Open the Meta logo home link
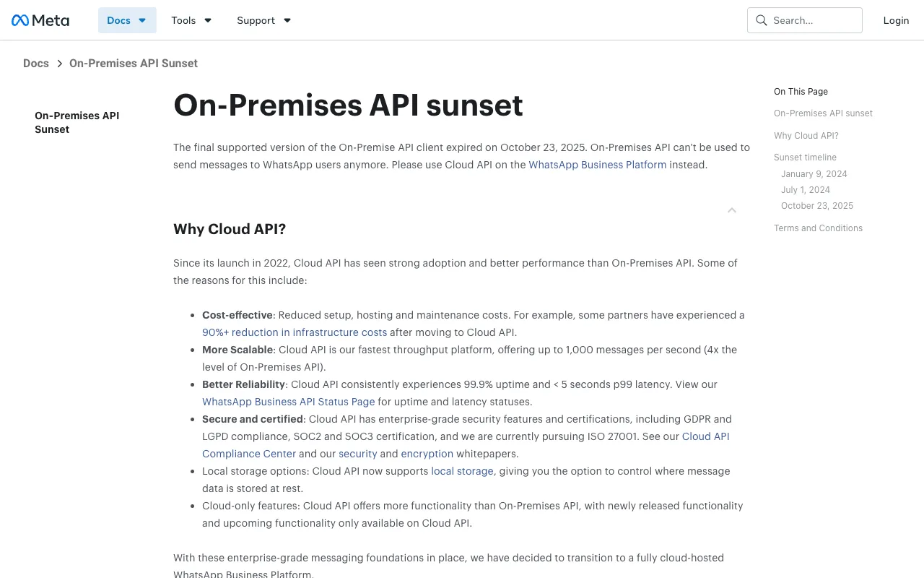Screen dimensions: 924x578 (x=40, y=20)
